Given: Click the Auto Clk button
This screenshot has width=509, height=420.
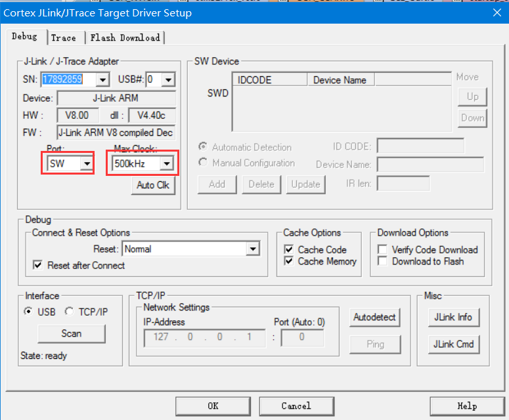Looking at the screenshot, I should pos(153,185).
